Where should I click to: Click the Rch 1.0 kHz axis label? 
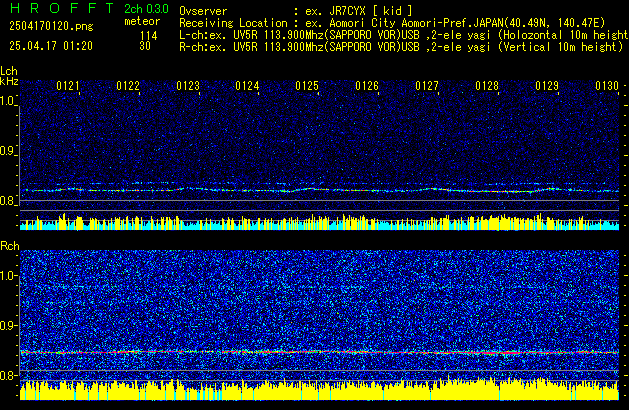click(8, 276)
